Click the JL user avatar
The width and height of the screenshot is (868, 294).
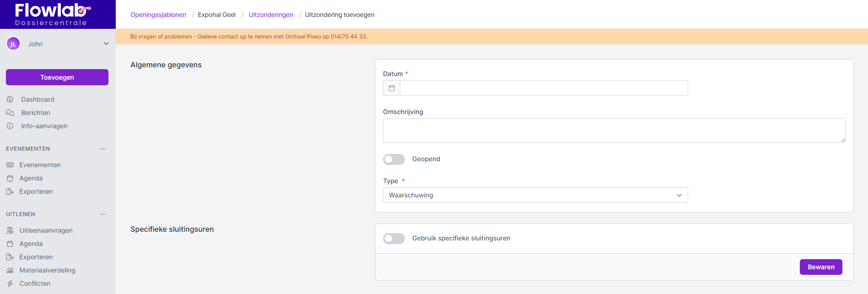[13, 44]
